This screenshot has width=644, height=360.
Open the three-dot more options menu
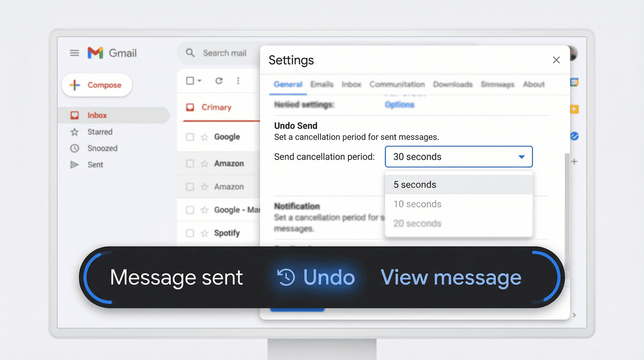(238, 81)
